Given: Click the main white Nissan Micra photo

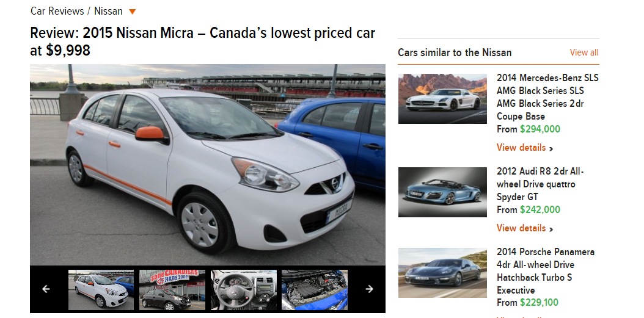Looking at the screenshot, I should click(207, 165).
